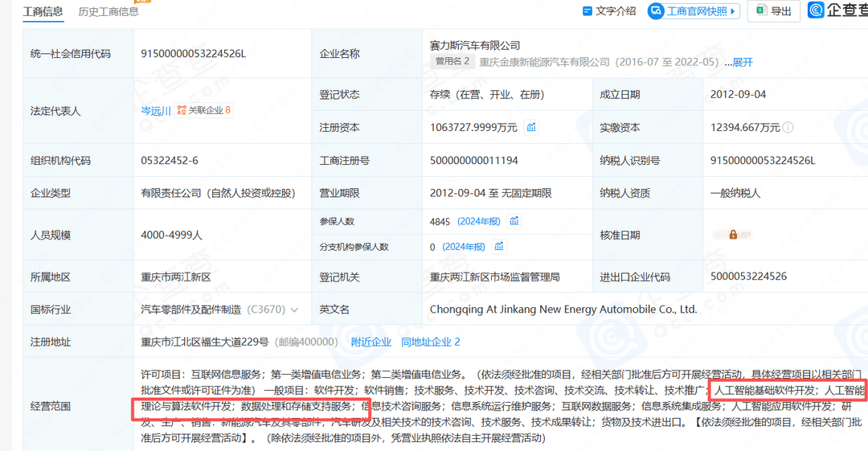This screenshot has height=451, width=868.
Task: Click the snapshot icon beside 工商官网快照
Action: [x=656, y=11]
